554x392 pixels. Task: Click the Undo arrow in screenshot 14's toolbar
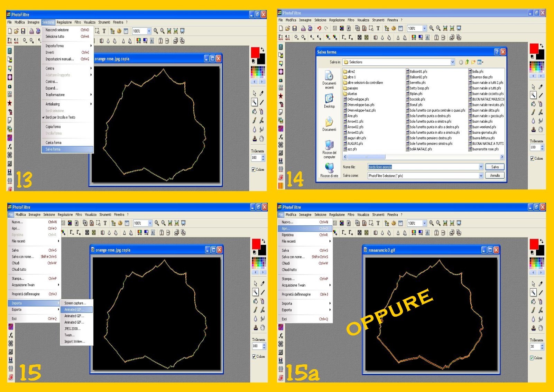[x=319, y=28]
